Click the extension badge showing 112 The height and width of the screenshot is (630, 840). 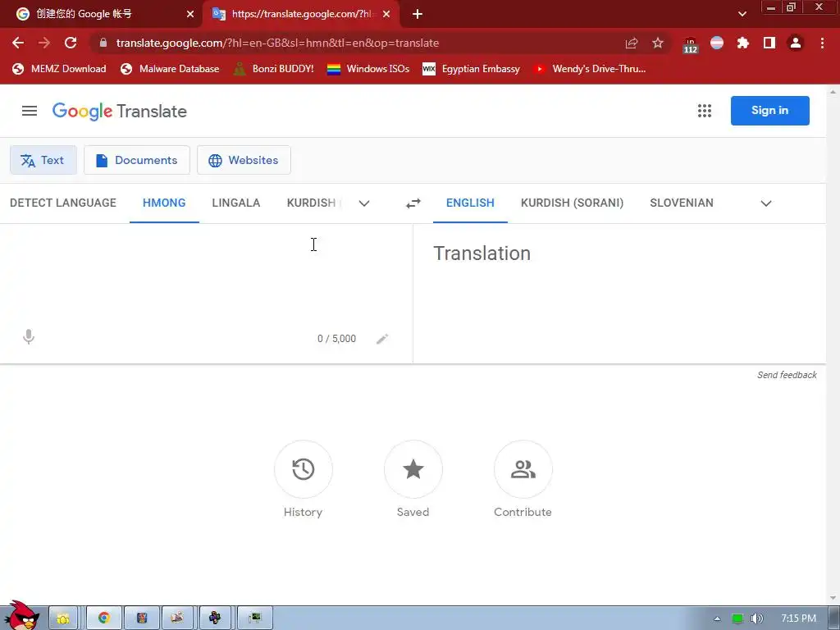(x=690, y=45)
